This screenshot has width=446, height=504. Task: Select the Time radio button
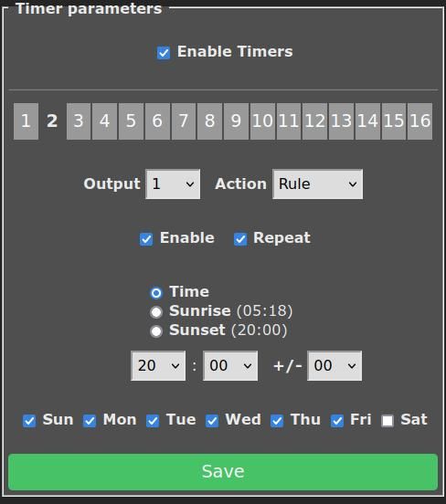coord(156,293)
